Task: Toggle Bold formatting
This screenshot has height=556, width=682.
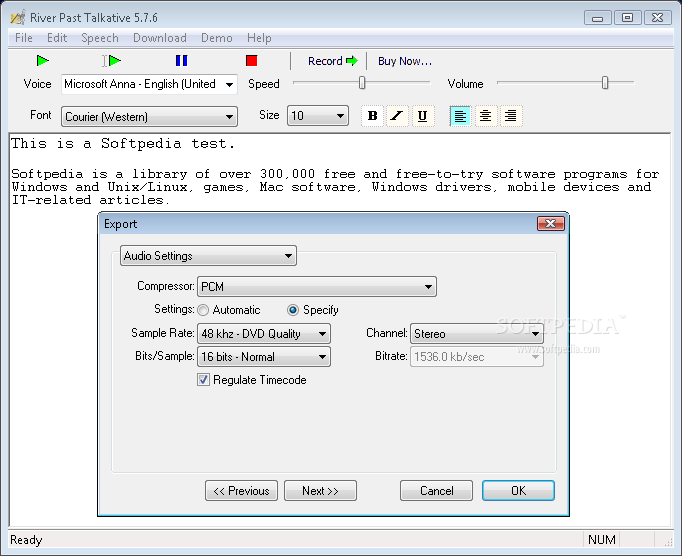Action: tap(372, 116)
